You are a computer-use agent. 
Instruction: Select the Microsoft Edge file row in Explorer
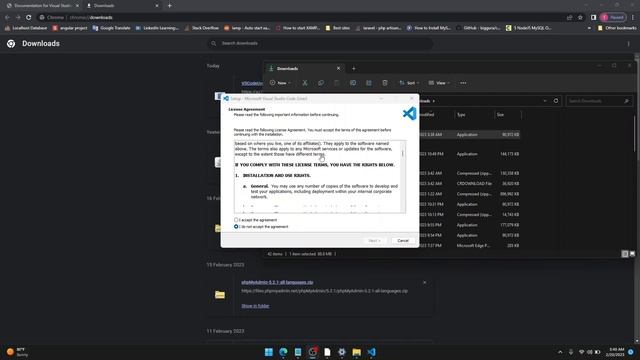click(x=469, y=246)
